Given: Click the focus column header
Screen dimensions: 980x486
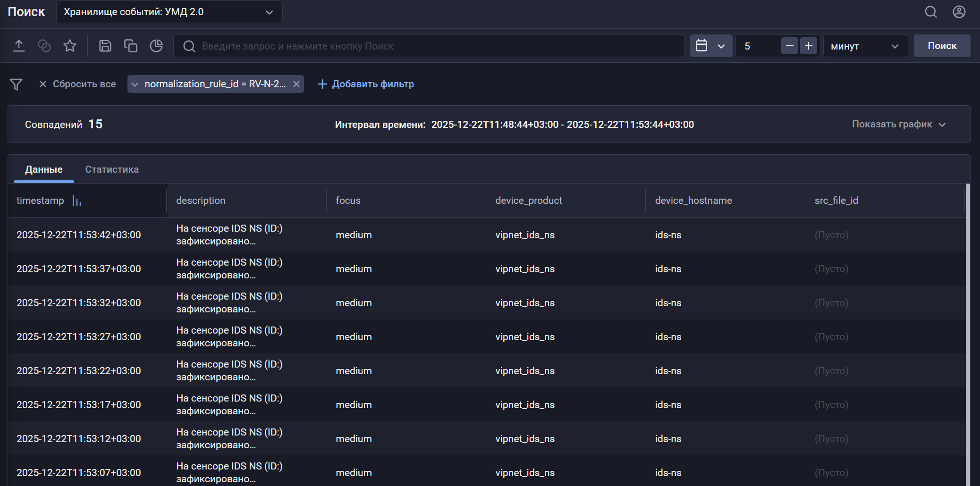Looking at the screenshot, I should click(406, 201).
